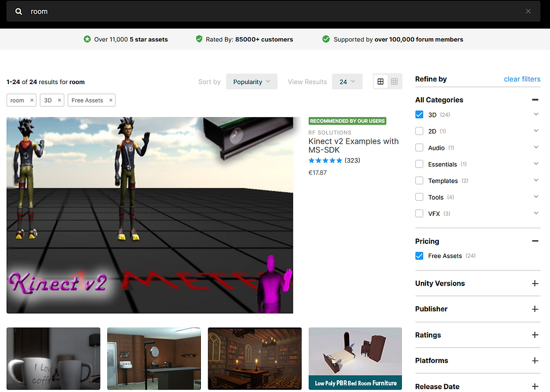
Task: Open the bathroom interior asset thumbnail
Action: [x=154, y=359]
